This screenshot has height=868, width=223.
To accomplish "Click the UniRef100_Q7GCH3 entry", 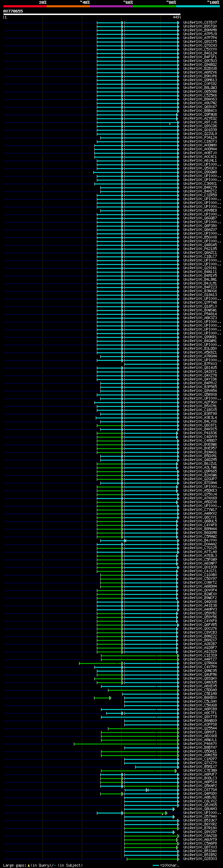I will click(200, 46).
